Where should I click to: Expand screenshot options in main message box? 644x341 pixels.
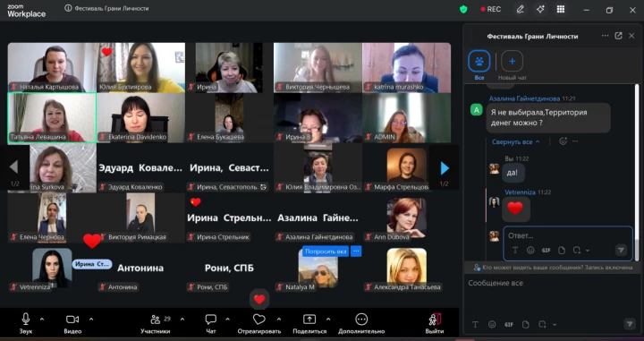555,325
